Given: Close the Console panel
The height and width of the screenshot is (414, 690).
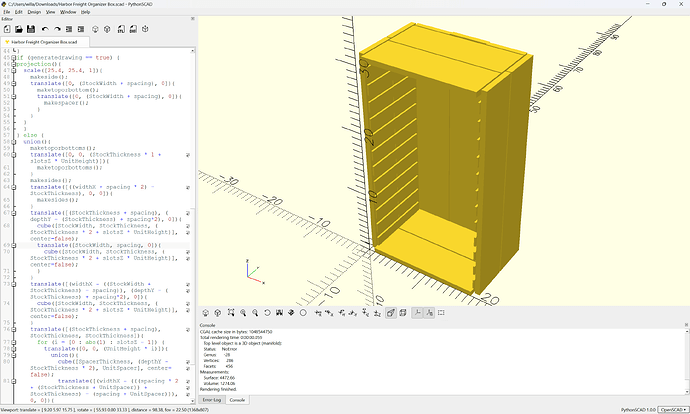Looking at the screenshot, I should tap(686, 325).
